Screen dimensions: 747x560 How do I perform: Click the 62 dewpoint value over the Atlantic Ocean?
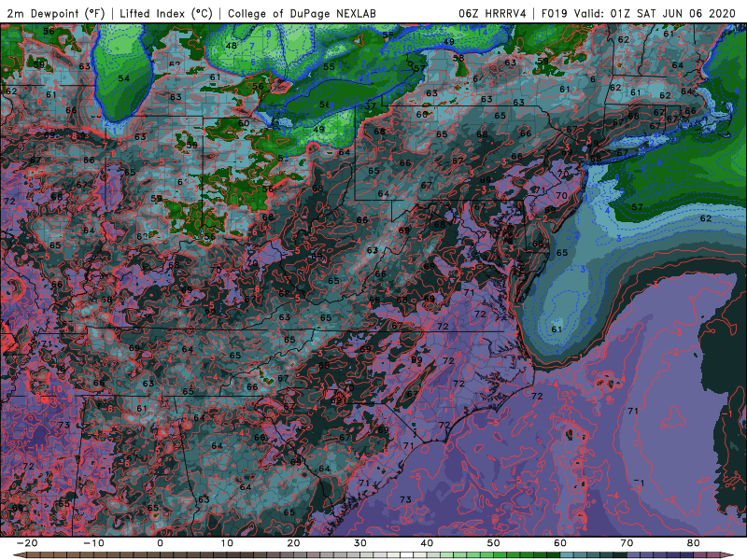(706, 218)
